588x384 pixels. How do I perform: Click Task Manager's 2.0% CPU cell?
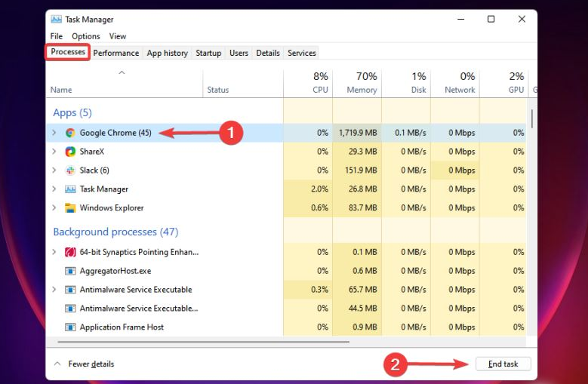click(x=308, y=189)
